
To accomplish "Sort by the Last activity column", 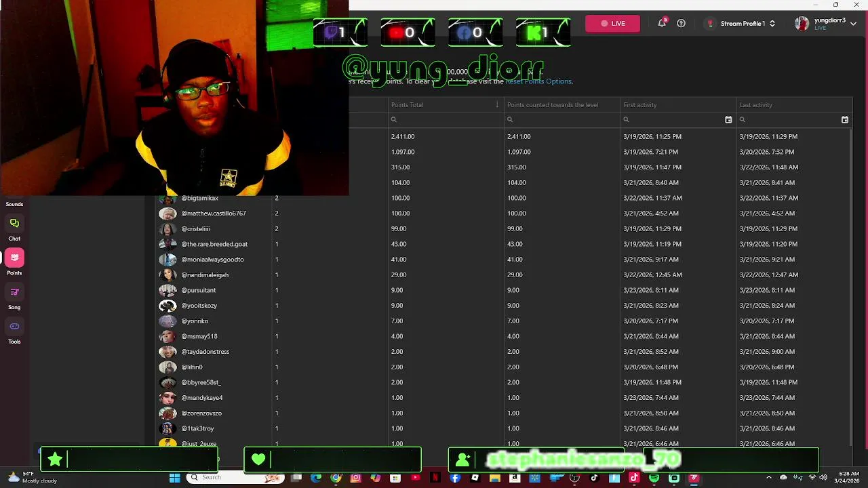I will pos(756,105).
